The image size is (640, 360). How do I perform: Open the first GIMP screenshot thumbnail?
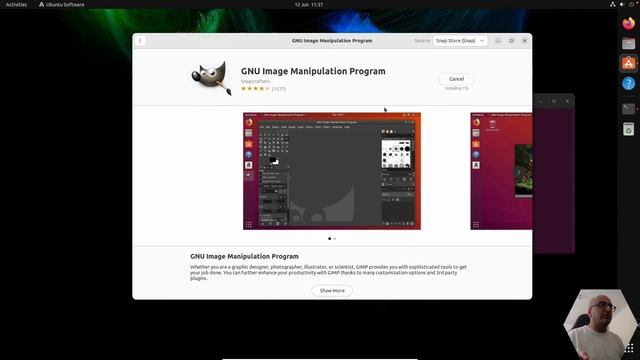[x=332, y=171]
